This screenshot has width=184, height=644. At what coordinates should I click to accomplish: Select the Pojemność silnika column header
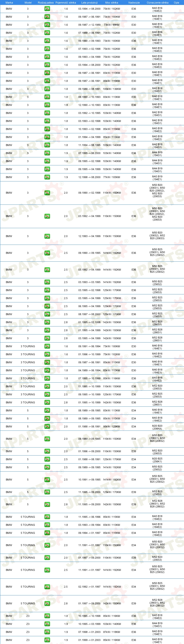[x=66, y=3]
